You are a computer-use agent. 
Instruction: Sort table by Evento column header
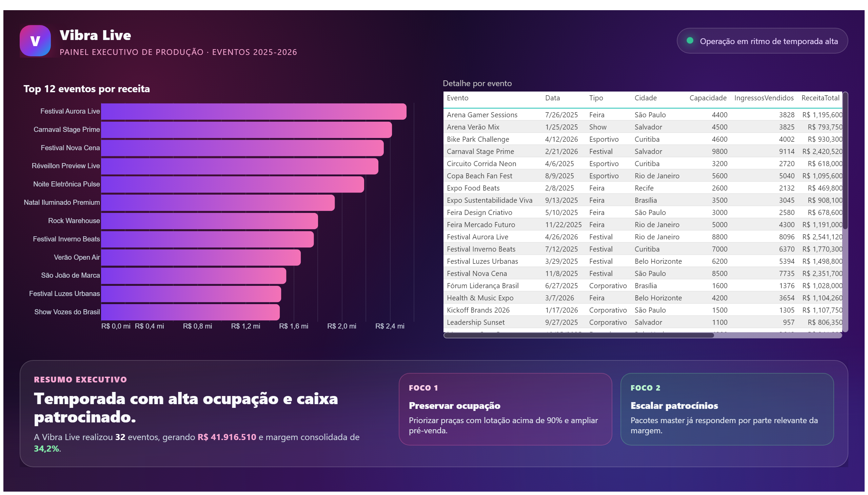click(457, 98)
